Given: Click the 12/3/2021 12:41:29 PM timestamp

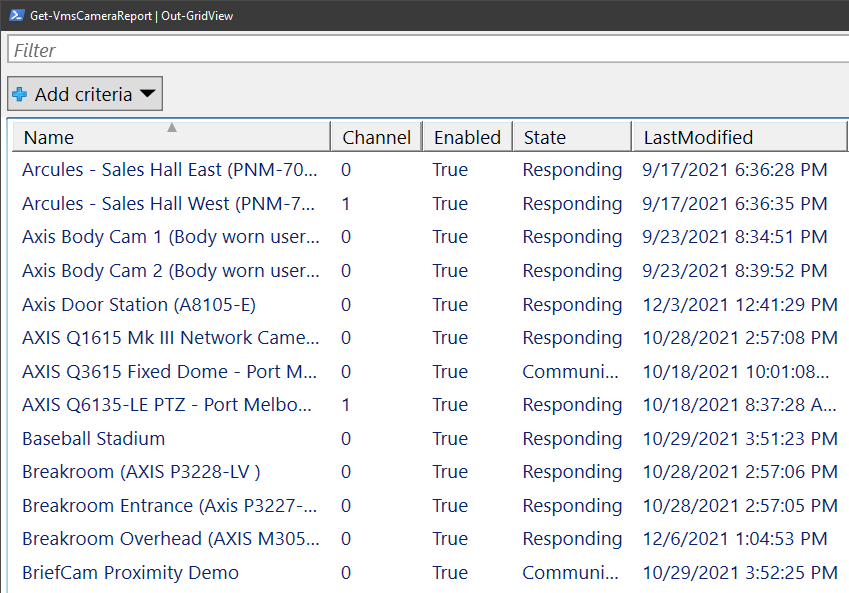Looking at the screenshot, I should (x=740, y=304).
